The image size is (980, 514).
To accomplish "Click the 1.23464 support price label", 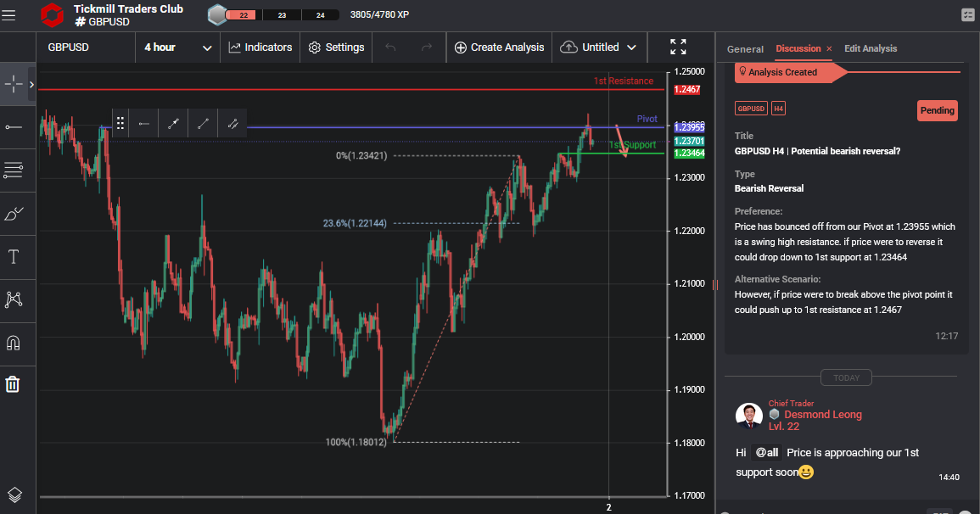I will pos(689,153).
